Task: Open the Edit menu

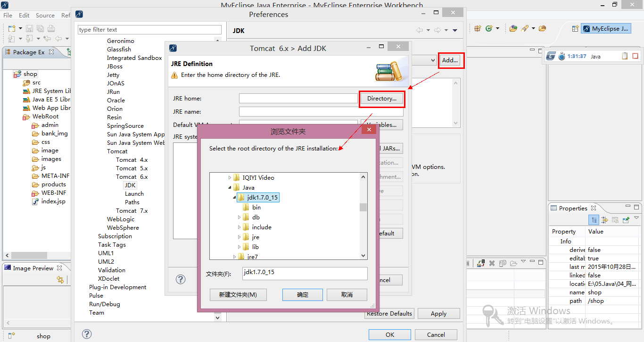Action: pyautogui.click(x=24, y=15)
